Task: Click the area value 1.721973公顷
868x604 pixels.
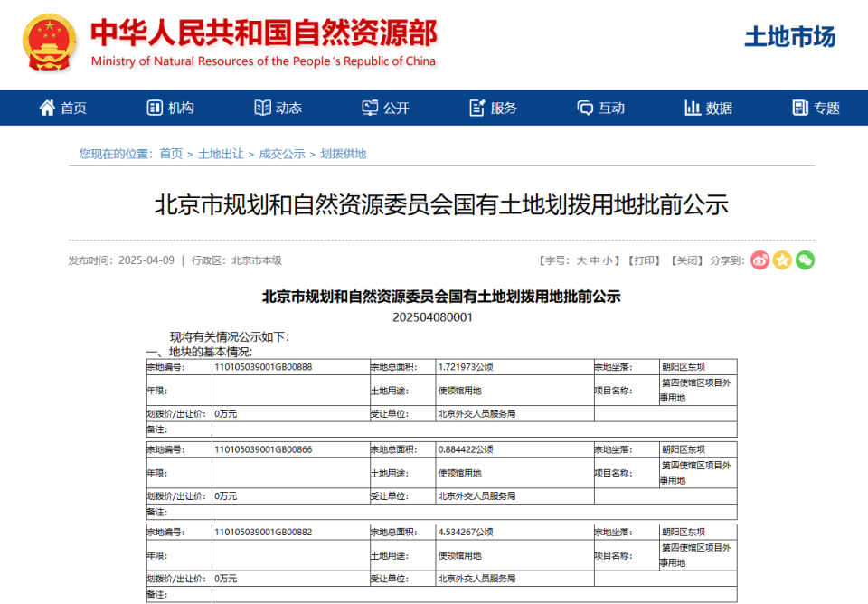Action: [x=466, y=367]
